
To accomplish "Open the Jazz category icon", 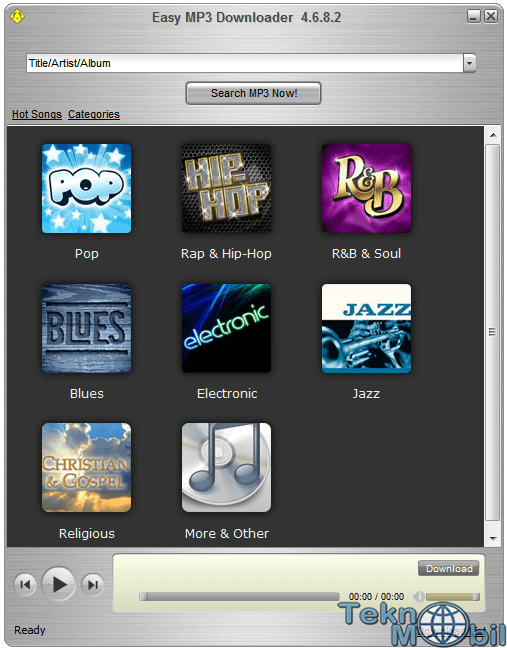I will pyautogui.click(x=367, y=329).
